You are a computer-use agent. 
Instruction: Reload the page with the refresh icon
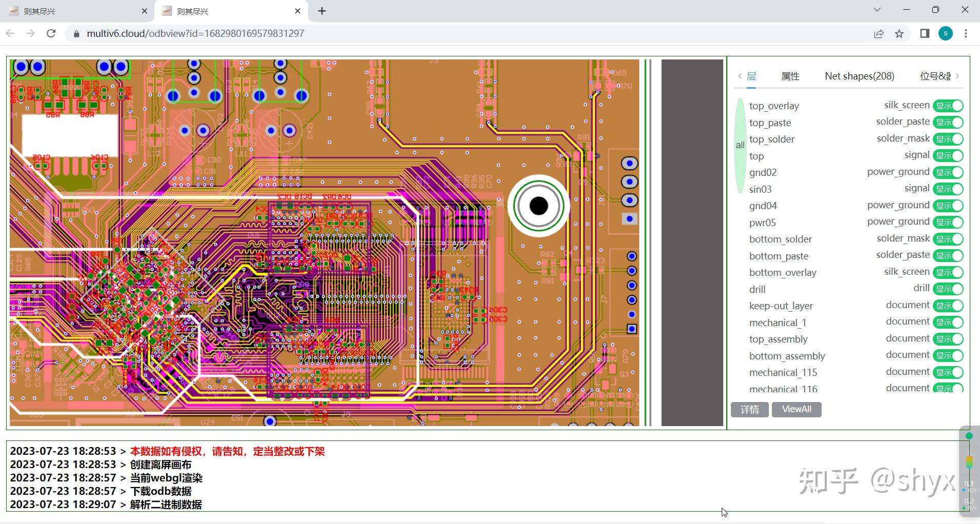point(51,33)
